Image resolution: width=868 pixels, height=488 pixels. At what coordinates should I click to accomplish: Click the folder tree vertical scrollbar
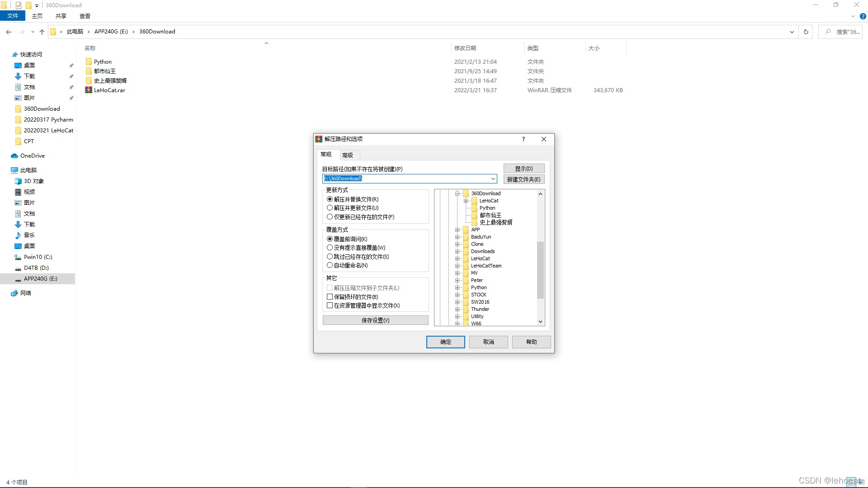click(x=540, y=270)
